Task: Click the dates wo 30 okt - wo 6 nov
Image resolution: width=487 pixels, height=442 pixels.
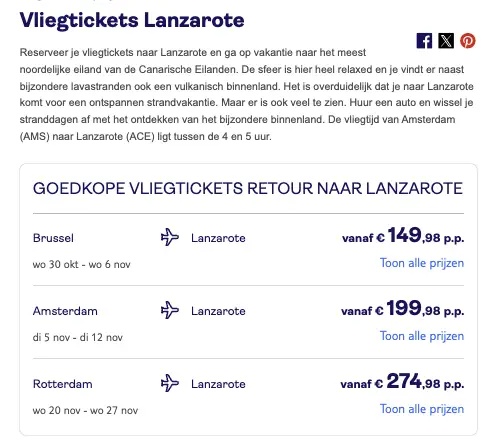Action: point(82,265)
